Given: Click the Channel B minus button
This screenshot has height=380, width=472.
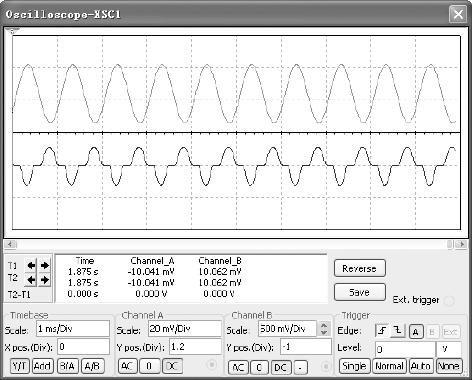Looking at the screenshot, I should point(300,368).
